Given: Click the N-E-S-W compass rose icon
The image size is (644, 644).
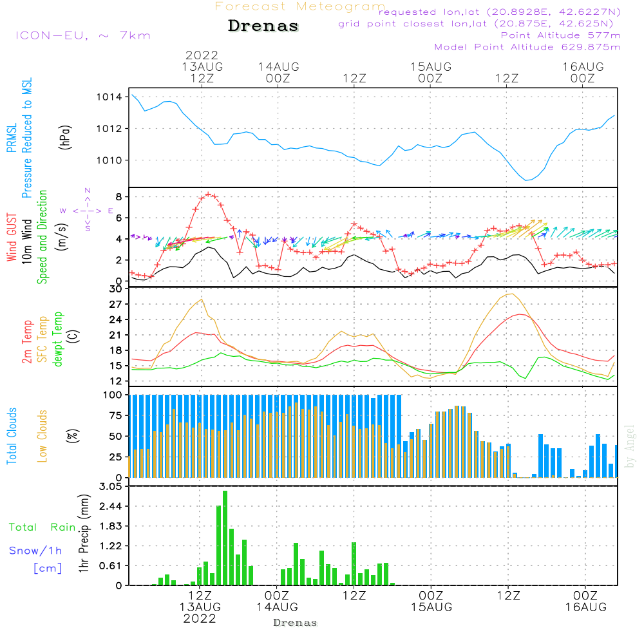Looking at the screenshot, I should (87, 209).
